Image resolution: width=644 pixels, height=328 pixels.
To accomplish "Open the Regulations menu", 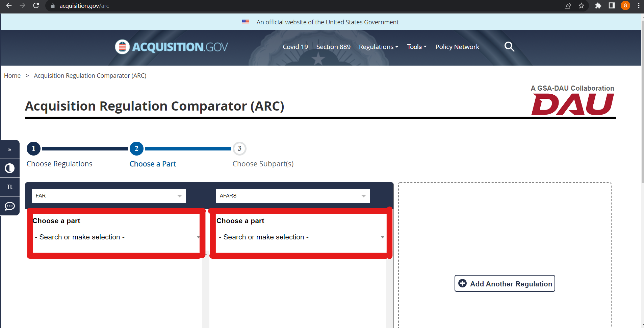I will (x=378, y=47).
